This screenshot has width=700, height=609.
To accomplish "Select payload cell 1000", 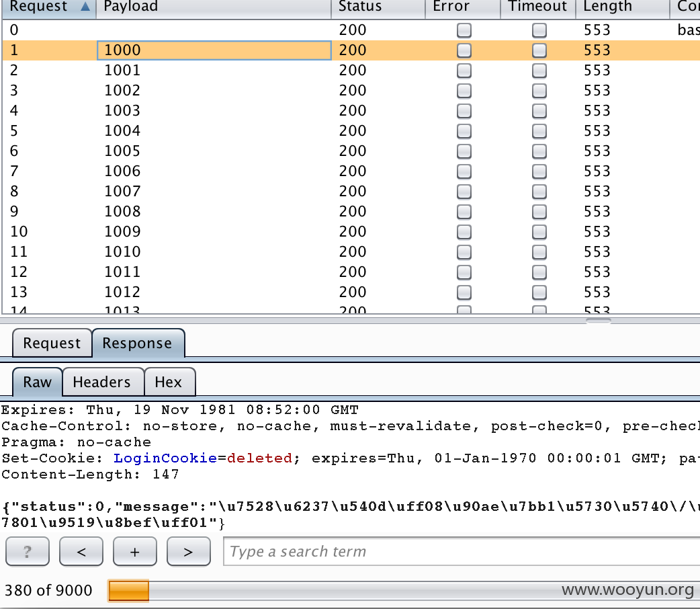I will coord(214,50).
